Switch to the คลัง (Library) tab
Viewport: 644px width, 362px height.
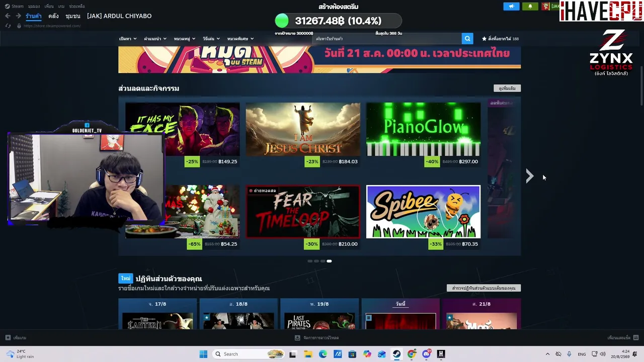click(53, 16)
